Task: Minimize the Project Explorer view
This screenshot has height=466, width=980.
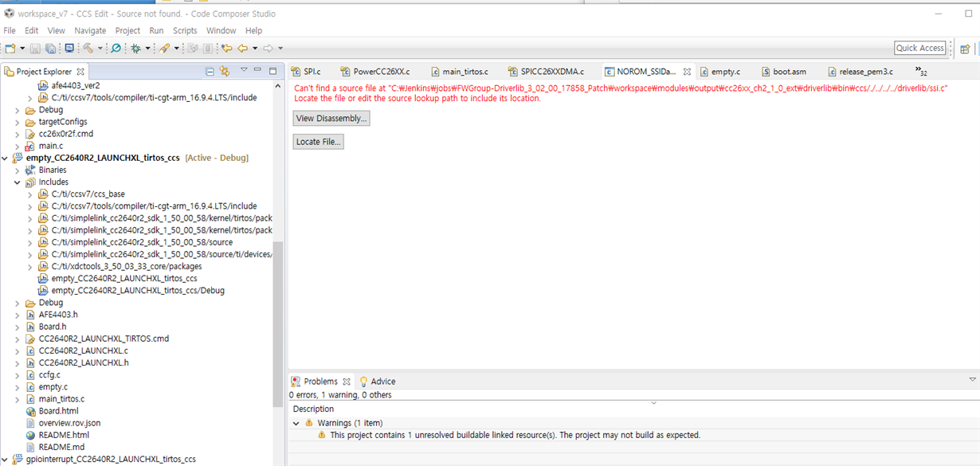Action: click(x=257, y=70)
